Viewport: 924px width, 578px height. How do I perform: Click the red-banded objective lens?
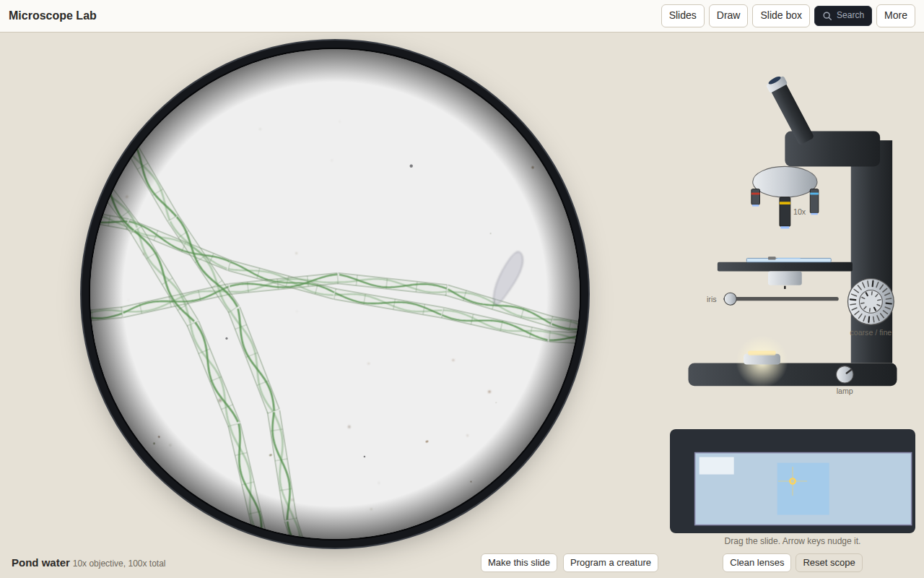point(755,197)
